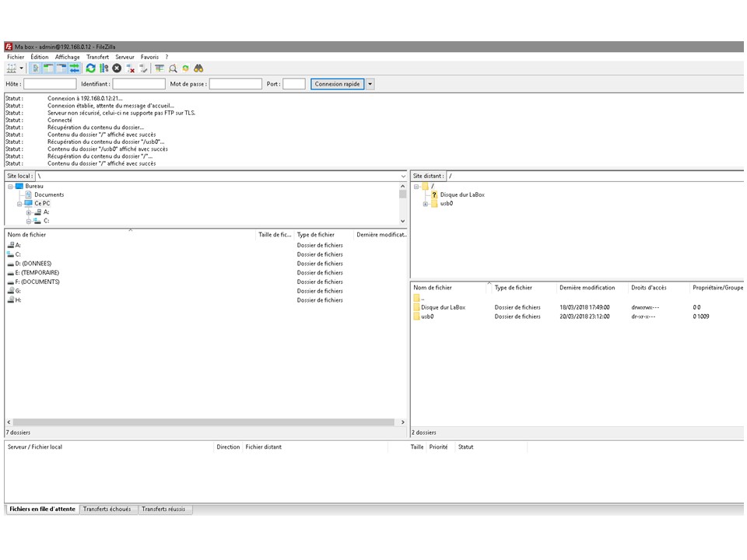747x560 pixels.
Task: Open the Connexion rapide history dropdown
Action: [370, 84]
